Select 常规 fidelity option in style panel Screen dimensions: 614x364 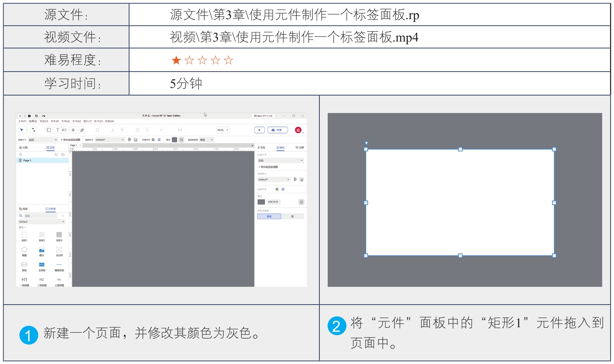tap(269, 216)
